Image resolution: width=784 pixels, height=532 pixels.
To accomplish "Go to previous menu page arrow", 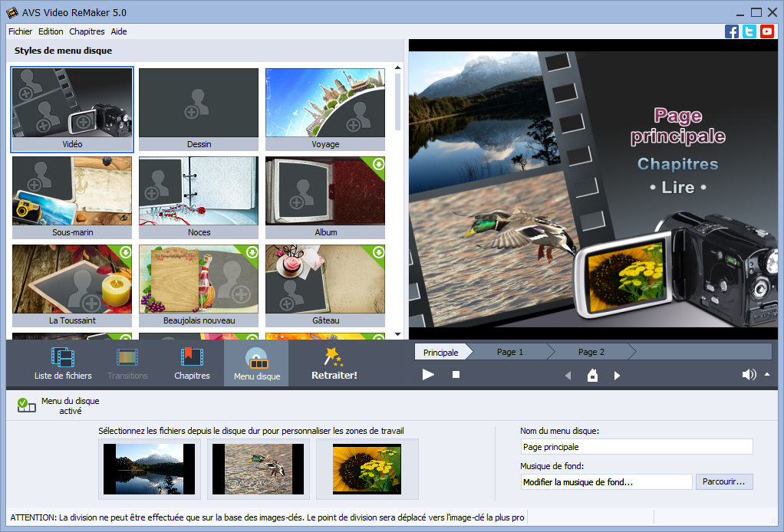I will click(x=568, y=375).
